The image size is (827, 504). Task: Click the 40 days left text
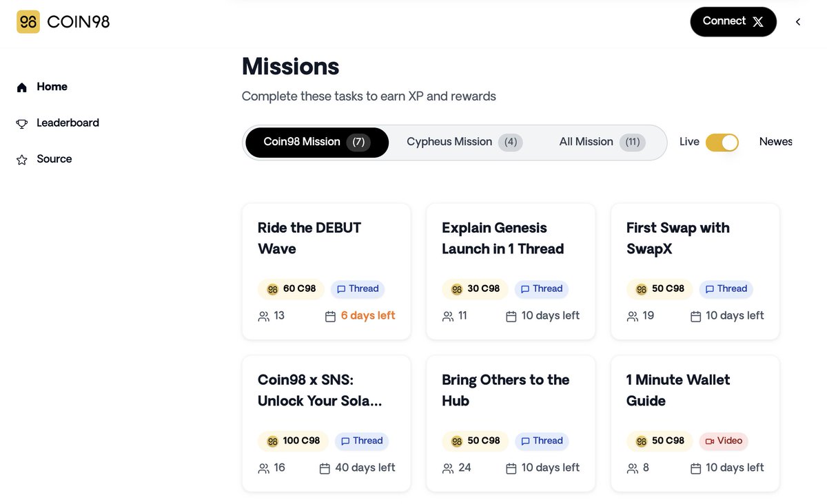pyautogui.click(x=365, y=468)
